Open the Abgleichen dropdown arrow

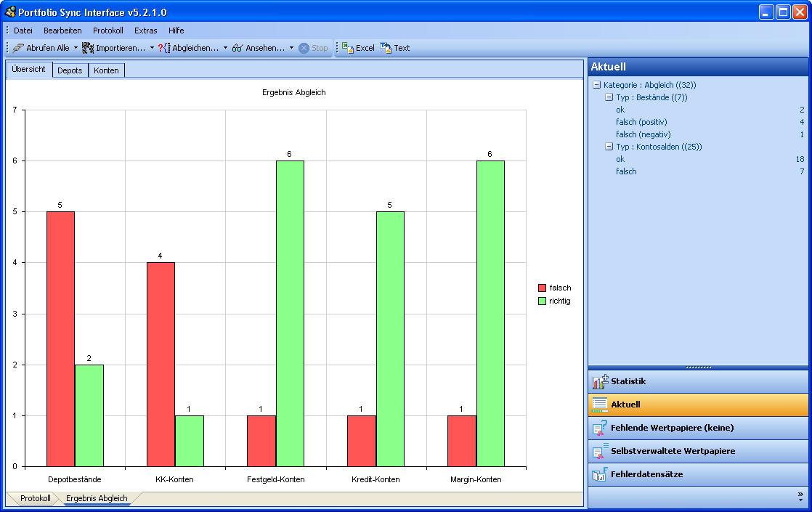click(225, 48)
